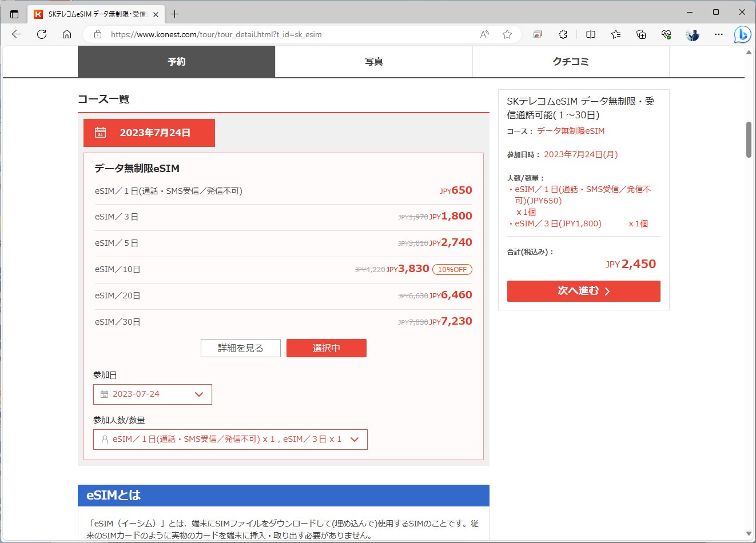Open Bing Copilot sidebar
Screen dimensions: 756x543
click(x=742, y=34)
